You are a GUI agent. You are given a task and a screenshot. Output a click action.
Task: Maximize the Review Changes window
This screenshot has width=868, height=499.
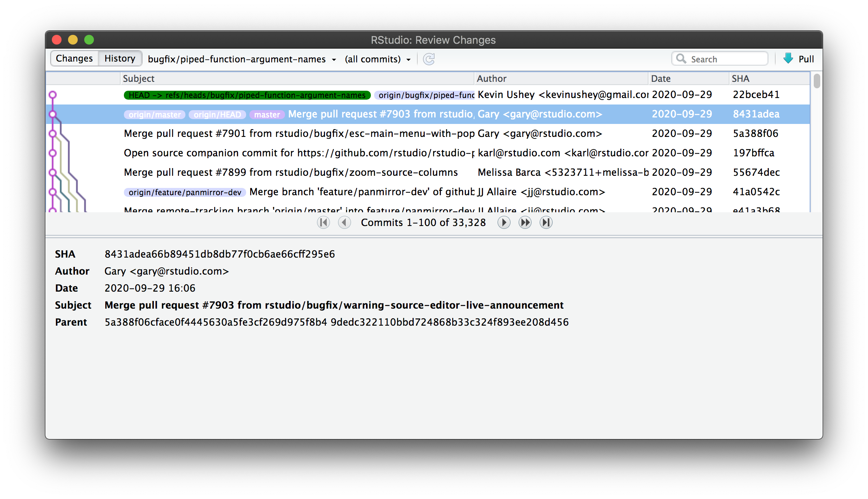(89, 40)
